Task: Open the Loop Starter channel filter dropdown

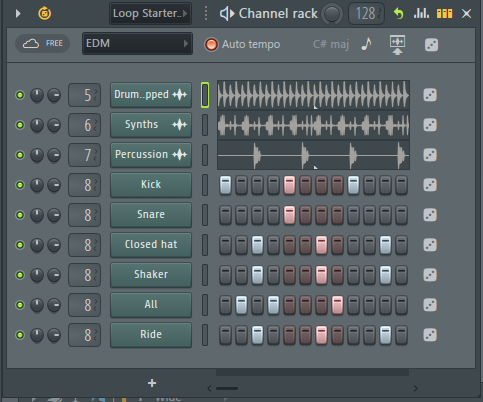Action: click(x=150, y=14)
